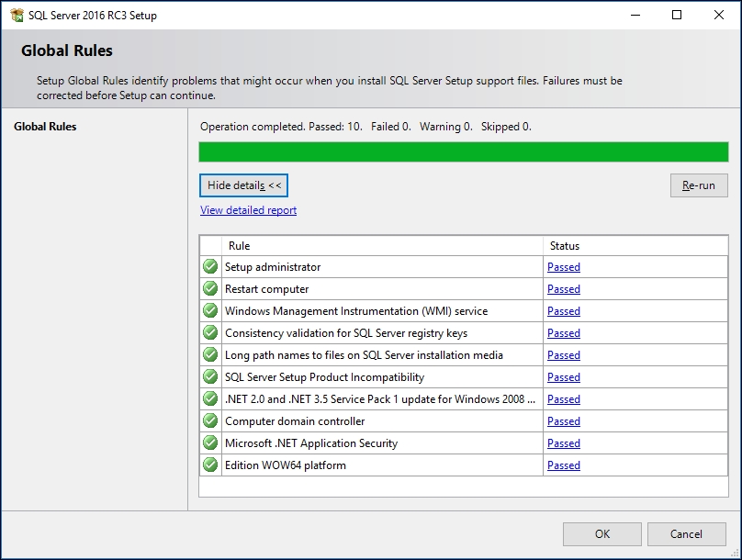Click check icon for .NET Application Security

(x=210, y=443)
